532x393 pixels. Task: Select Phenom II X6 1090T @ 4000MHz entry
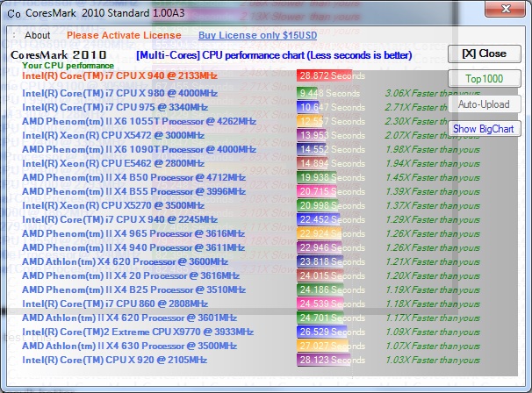(139, 149)
